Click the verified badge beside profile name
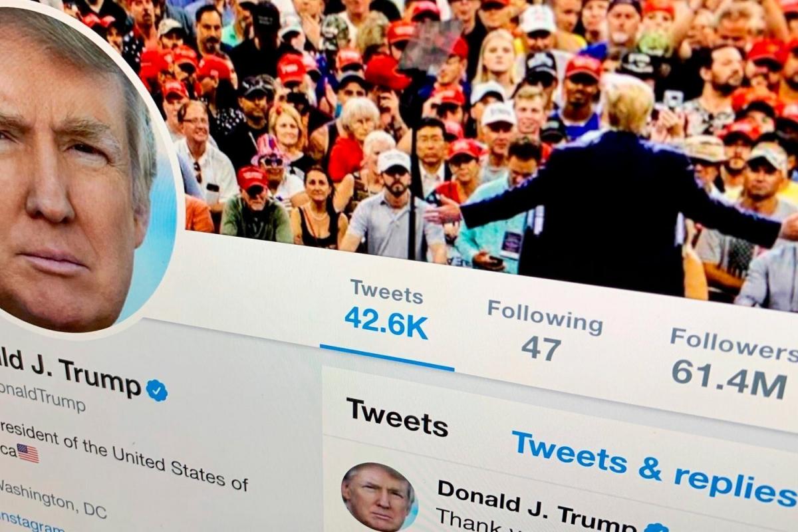The image size is (798, 532). pyautogui.click(x=157, y=390)
